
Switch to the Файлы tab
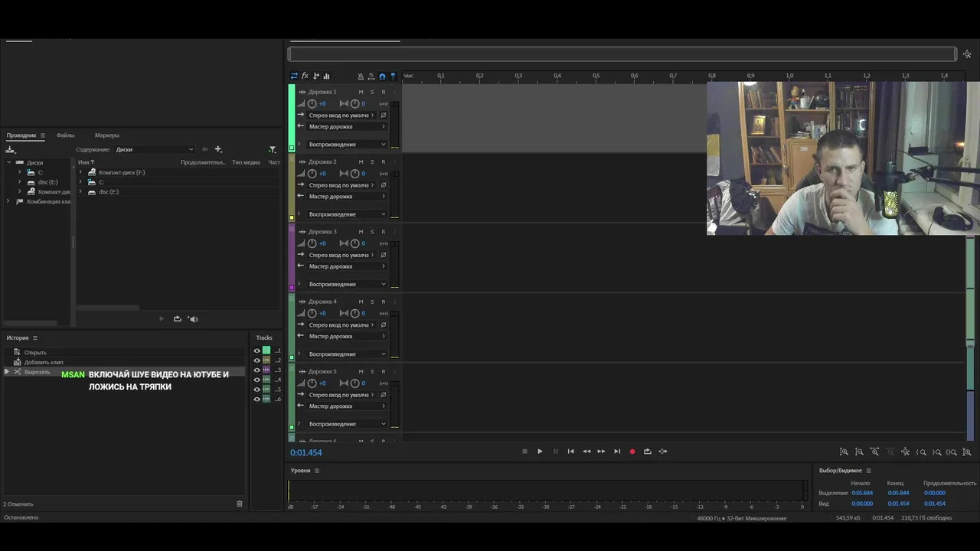click(x=65, y=135)
